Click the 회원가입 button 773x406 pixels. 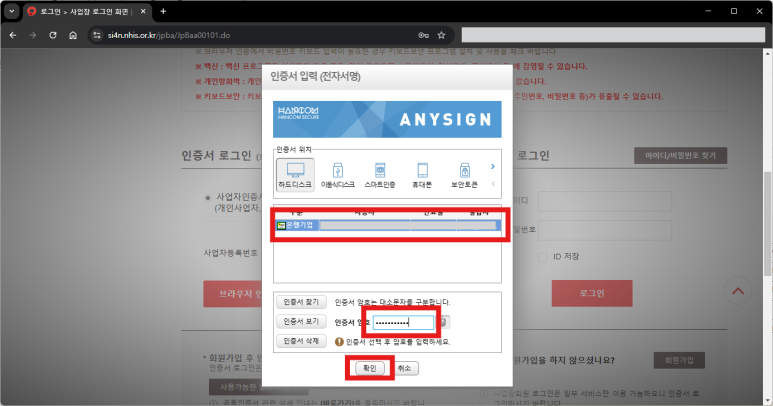(679, 360)
